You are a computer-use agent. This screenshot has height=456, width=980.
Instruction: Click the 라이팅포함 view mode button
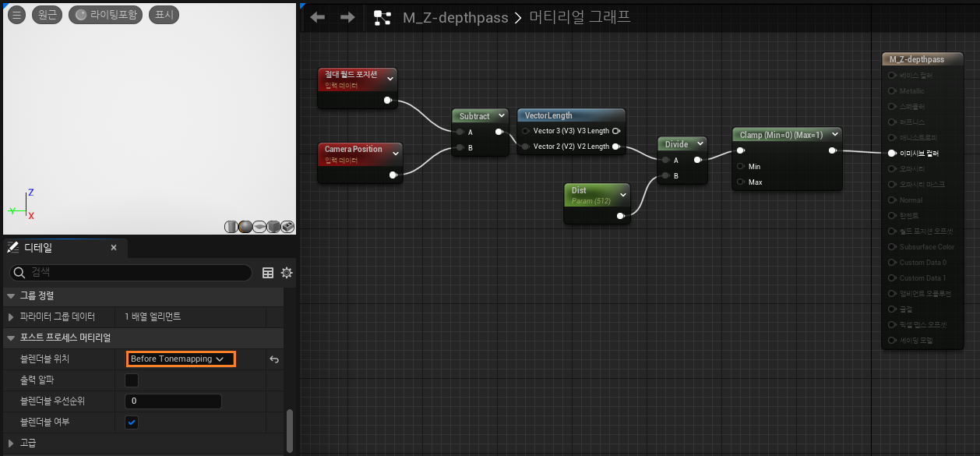tap(106, 15)
